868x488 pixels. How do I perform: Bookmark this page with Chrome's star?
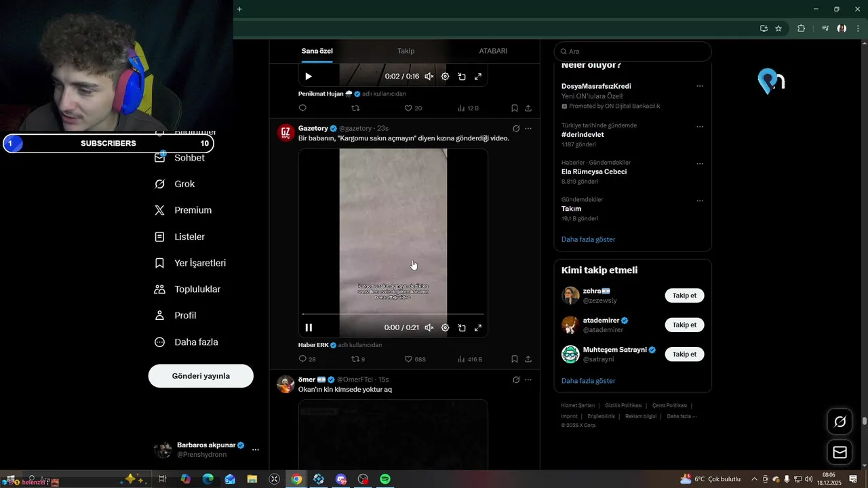pos(778,28)
